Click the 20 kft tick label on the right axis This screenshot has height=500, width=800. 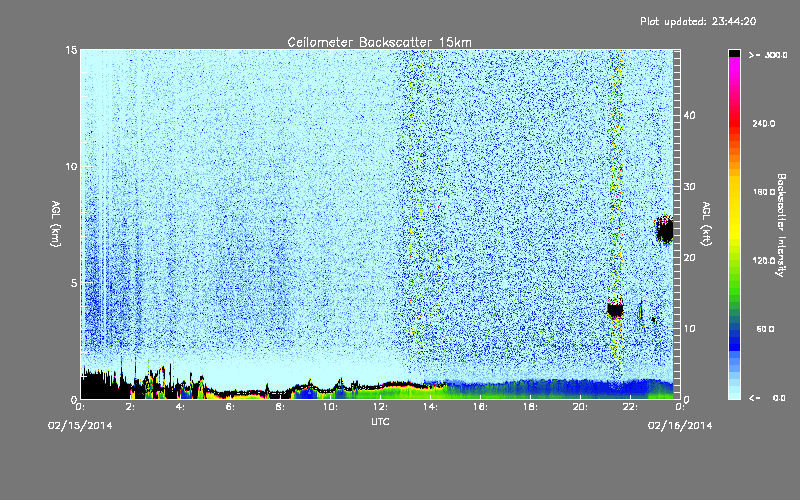point(689,258)
